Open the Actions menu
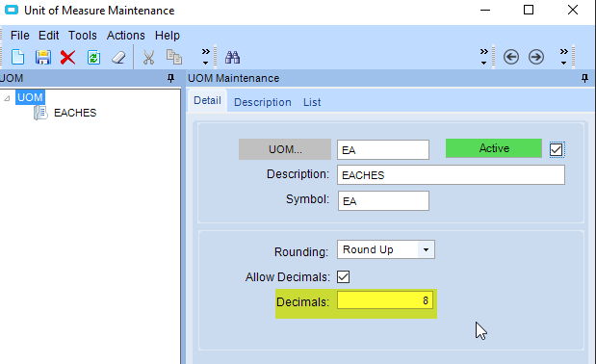Screen dimensions: 596x364 [x=126, y=36]
